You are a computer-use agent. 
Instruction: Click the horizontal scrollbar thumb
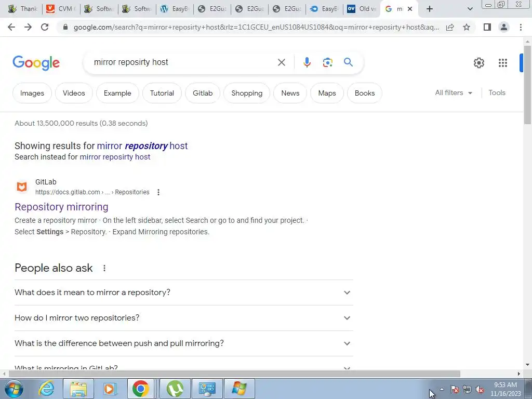point(234,374)
